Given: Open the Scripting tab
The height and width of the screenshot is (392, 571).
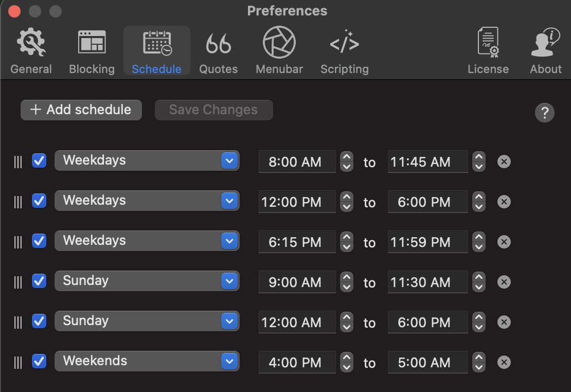Looking at the screenshot, I should [x=345, y=51].
